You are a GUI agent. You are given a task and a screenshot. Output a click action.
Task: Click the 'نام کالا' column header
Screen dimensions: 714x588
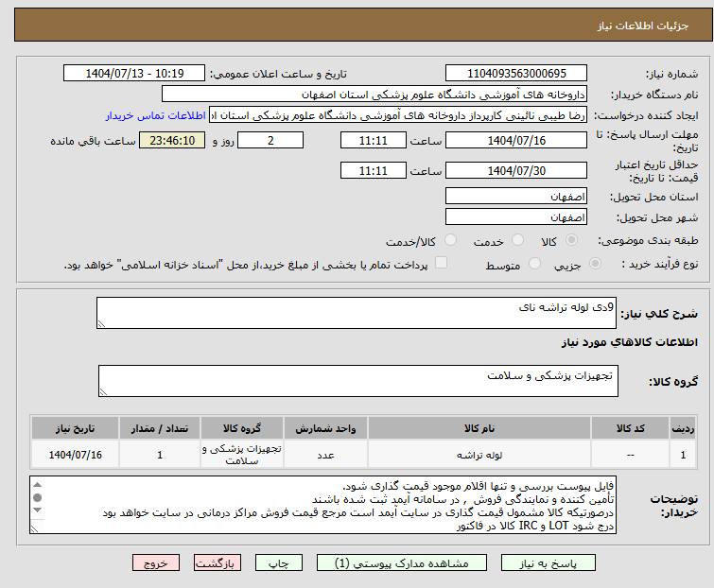point(479,428)
